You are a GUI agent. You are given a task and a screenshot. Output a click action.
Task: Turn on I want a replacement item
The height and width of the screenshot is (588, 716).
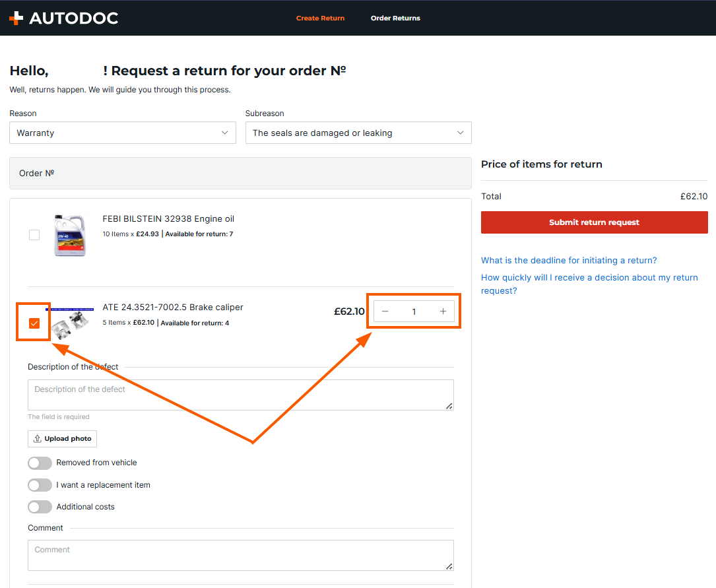(40, 486)
